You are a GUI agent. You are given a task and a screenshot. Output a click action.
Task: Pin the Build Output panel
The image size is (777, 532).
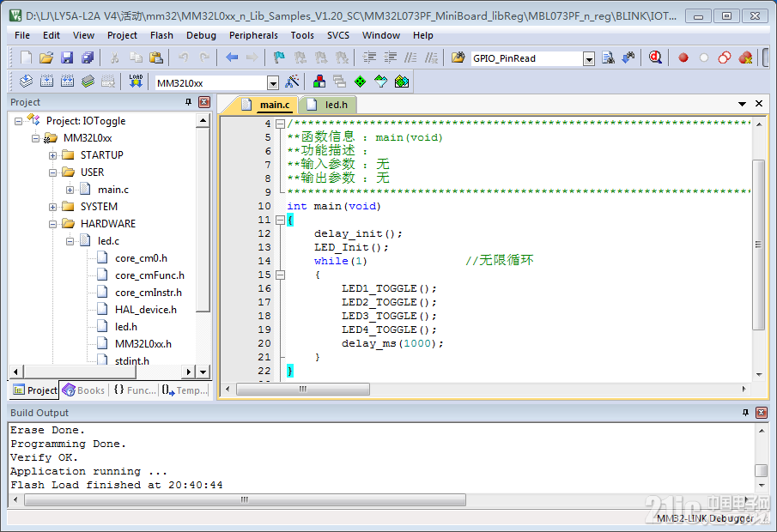pyautogui.click(x=745, y=412)
